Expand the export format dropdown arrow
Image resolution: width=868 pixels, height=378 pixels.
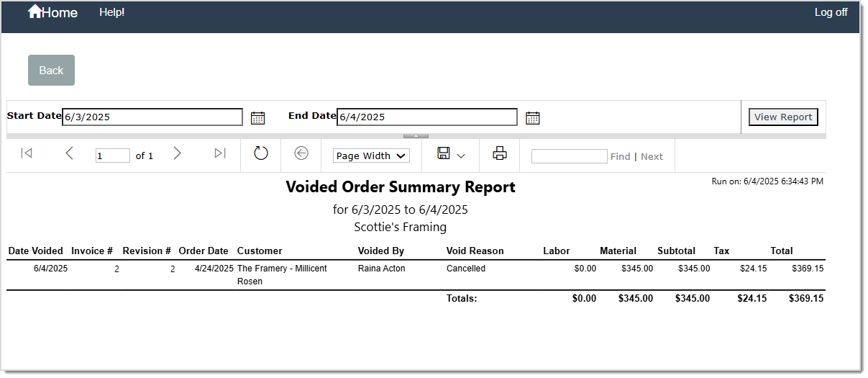point(461,156)
